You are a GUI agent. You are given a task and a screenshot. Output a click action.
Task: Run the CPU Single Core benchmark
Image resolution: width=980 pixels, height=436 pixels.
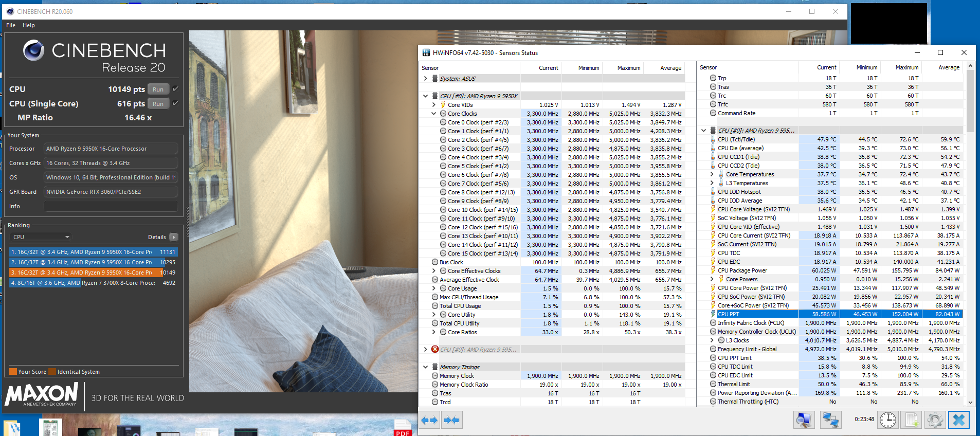(158, 104)
